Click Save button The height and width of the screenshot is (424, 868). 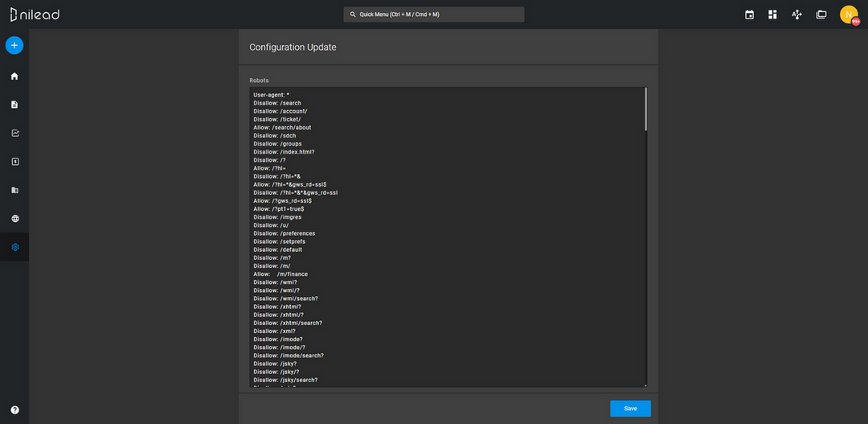pyautogui.click(x=631, y=409)
